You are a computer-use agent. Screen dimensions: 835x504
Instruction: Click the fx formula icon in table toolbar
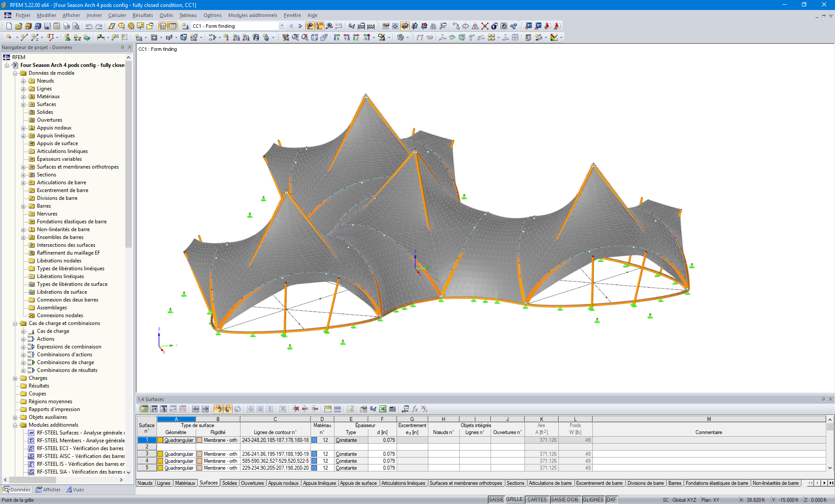[x=415, y=409]
